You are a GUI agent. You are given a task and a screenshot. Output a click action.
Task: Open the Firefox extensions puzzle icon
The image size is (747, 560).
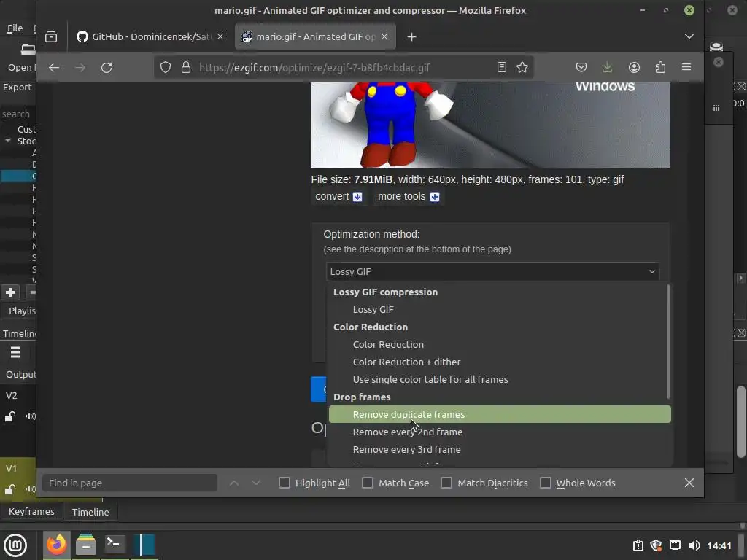tap(660, 68)
